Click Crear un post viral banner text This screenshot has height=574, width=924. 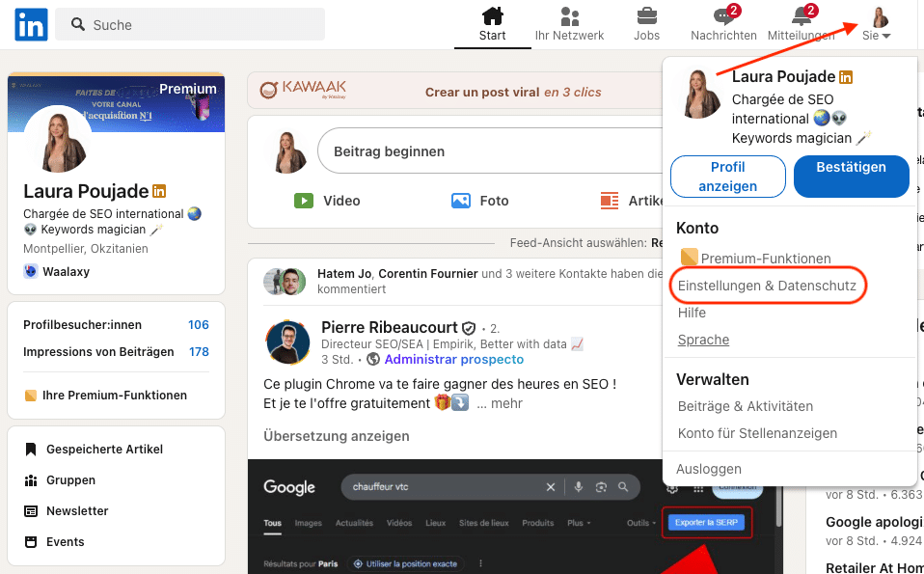click(513, 93)
